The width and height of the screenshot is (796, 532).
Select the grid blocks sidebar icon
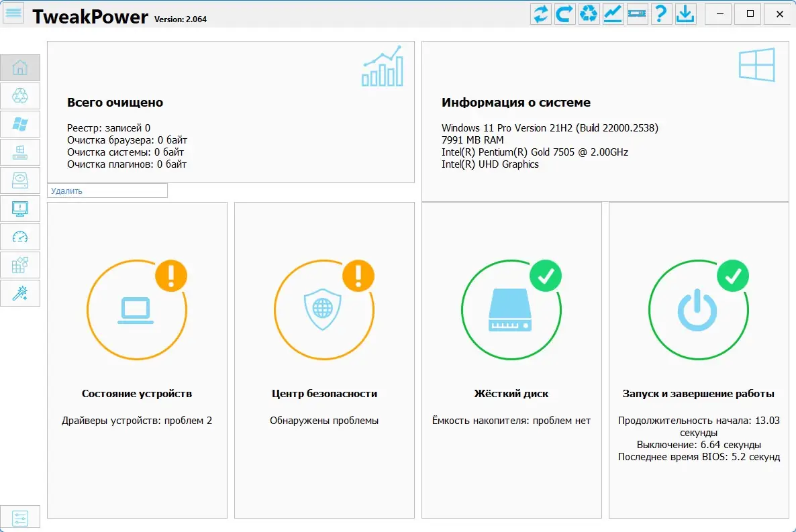[20, 265]
